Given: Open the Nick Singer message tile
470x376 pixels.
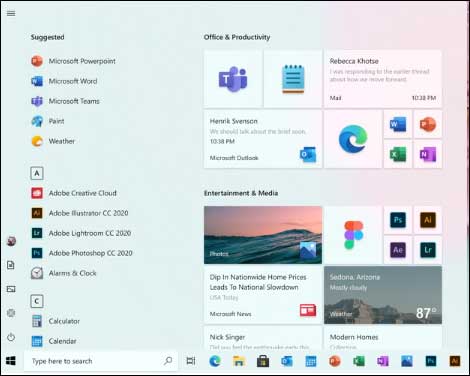Looking at the screenshot, I should tap(263, 338).
